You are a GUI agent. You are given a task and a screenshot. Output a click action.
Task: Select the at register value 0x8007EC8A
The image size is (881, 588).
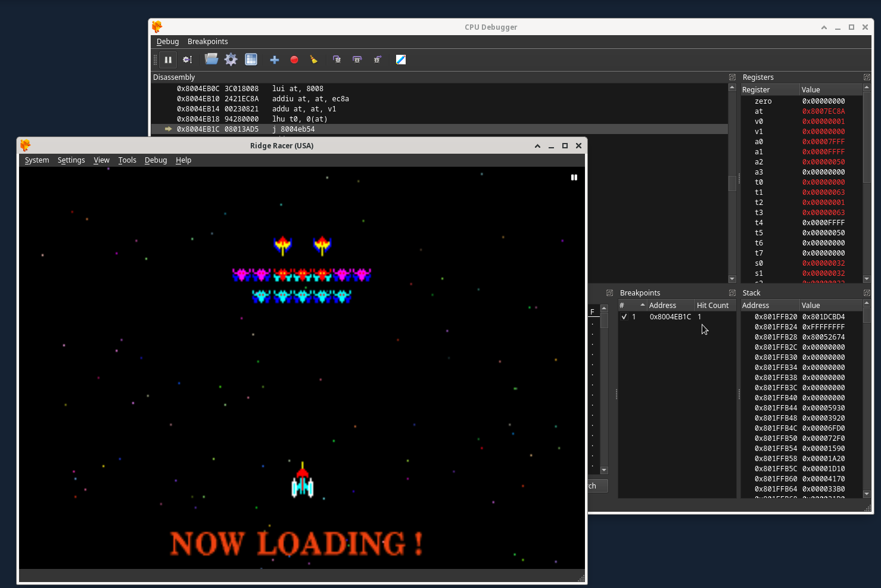click(823, 111)
